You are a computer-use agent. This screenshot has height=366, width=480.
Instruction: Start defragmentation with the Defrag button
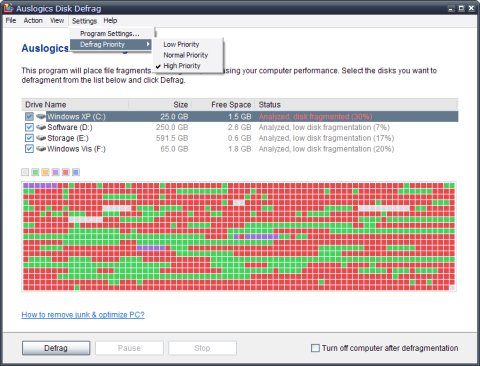[x=56, y=348]
